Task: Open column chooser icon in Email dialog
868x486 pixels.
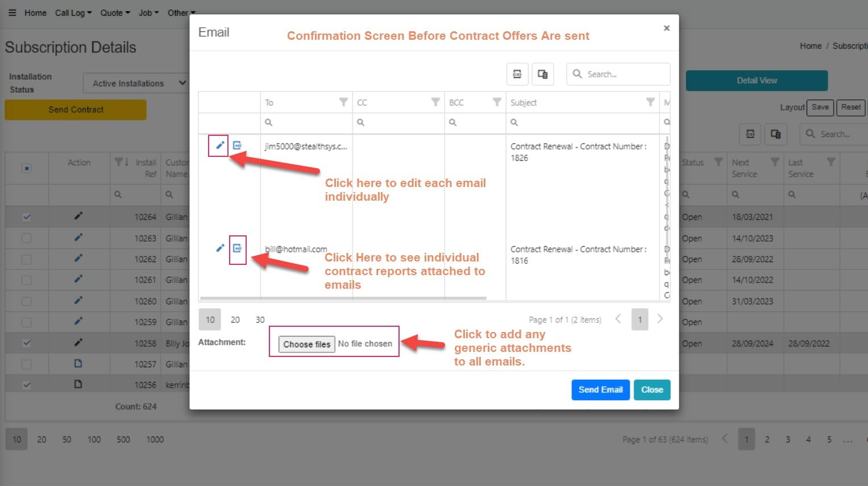Action: [543, 74]
